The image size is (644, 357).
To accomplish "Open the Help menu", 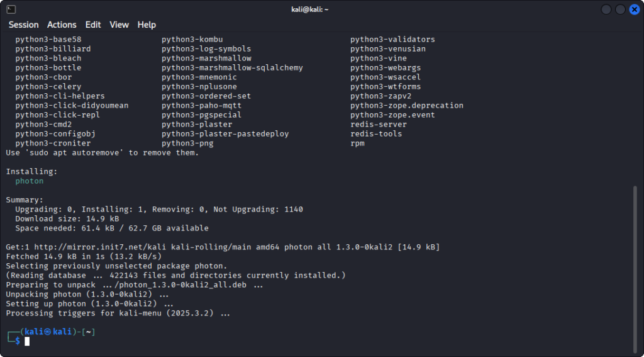I will (147, 25).
